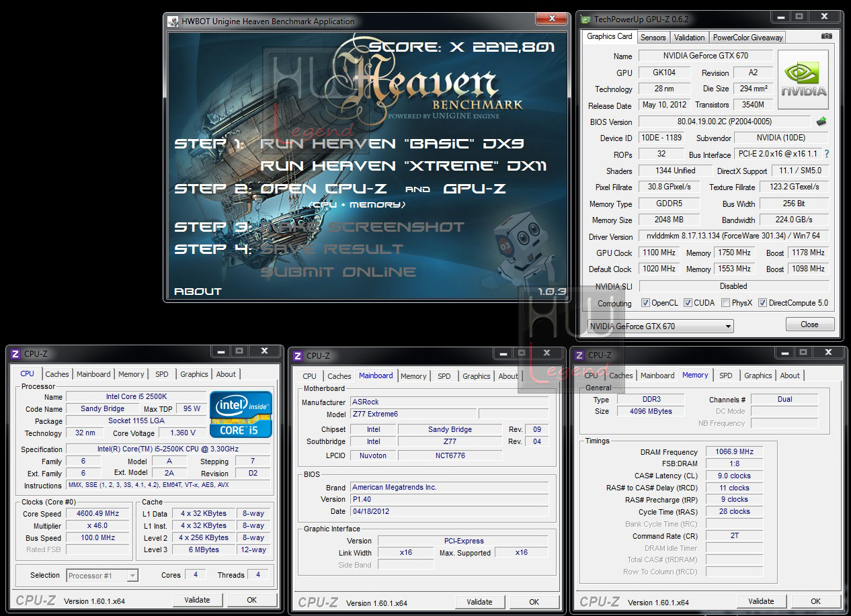Click the Core Speed value 4600.49 MHz

point(97,514)
